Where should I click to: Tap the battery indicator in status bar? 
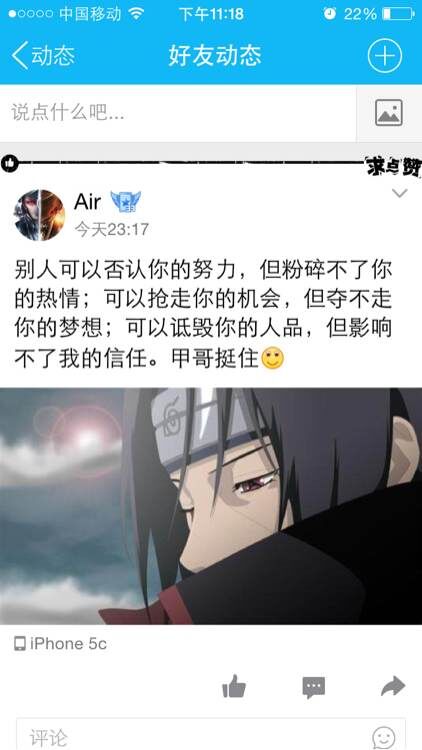click(x=398, y=14)
